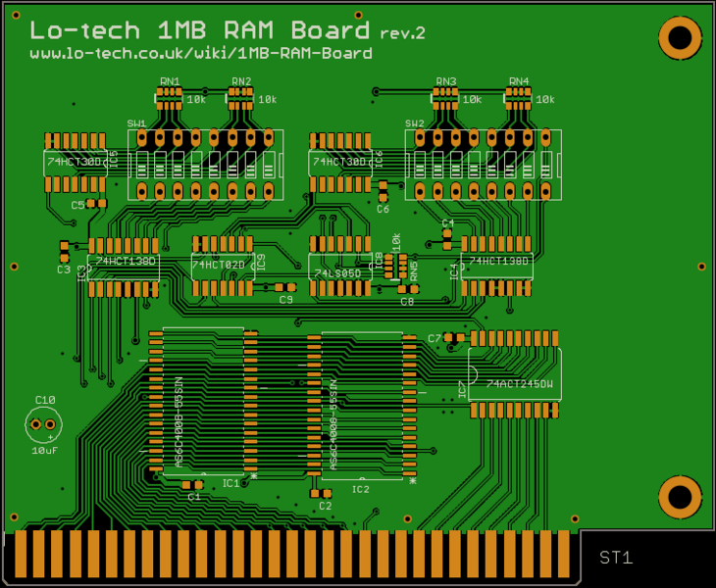
Task: Select the C2 capacitor label
Action: pos(325,506)
